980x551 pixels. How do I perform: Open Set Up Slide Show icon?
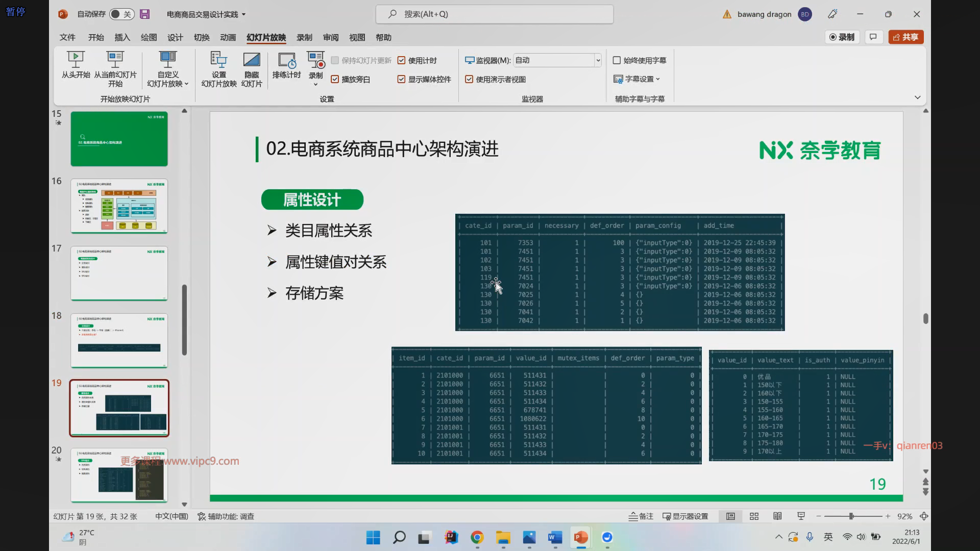[218, 60]
